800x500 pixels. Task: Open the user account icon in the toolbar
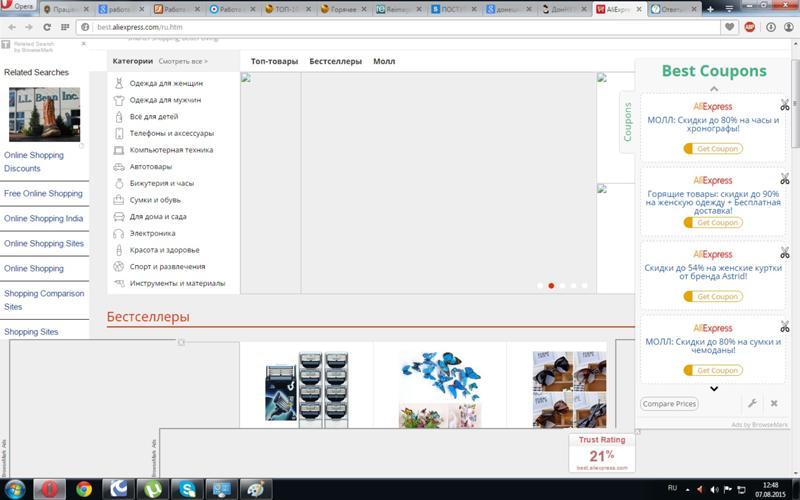(789, 27)
